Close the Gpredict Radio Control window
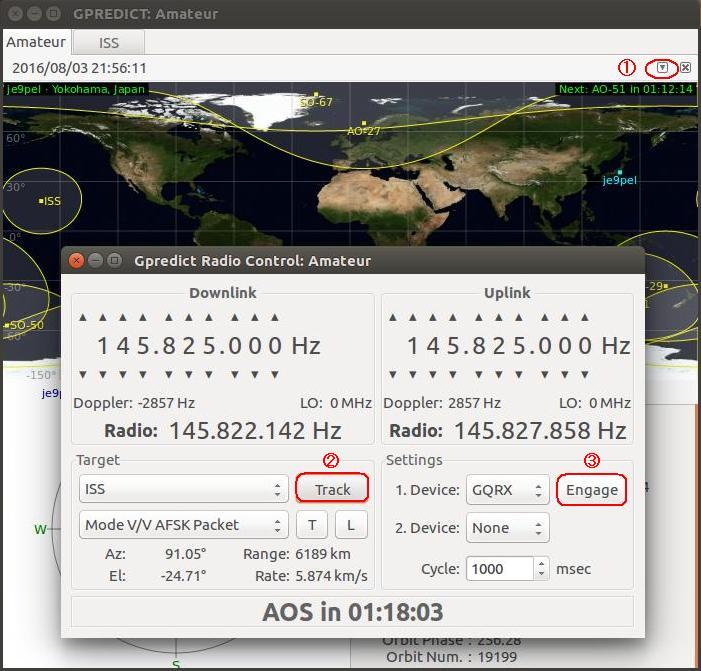This screenshot has width=701, height=671. [x=76, y=260]
